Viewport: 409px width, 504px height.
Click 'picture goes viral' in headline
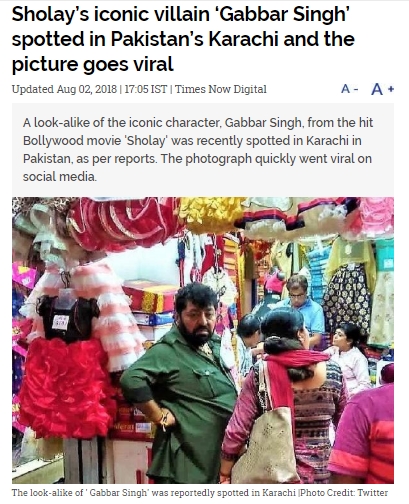(x=93, y=64)
